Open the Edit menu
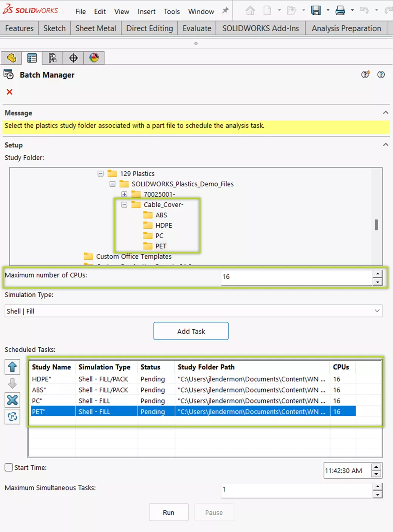Screen dimensions: 393x532 click(100, 12)
